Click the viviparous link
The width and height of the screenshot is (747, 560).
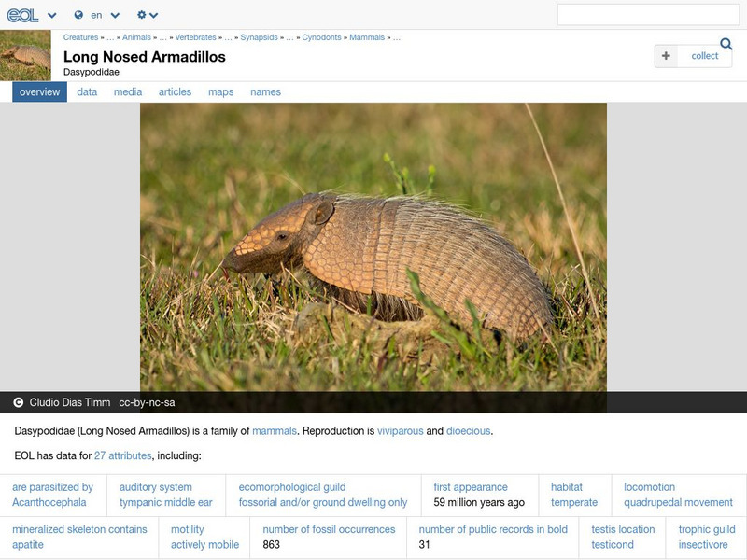[400, 431]
